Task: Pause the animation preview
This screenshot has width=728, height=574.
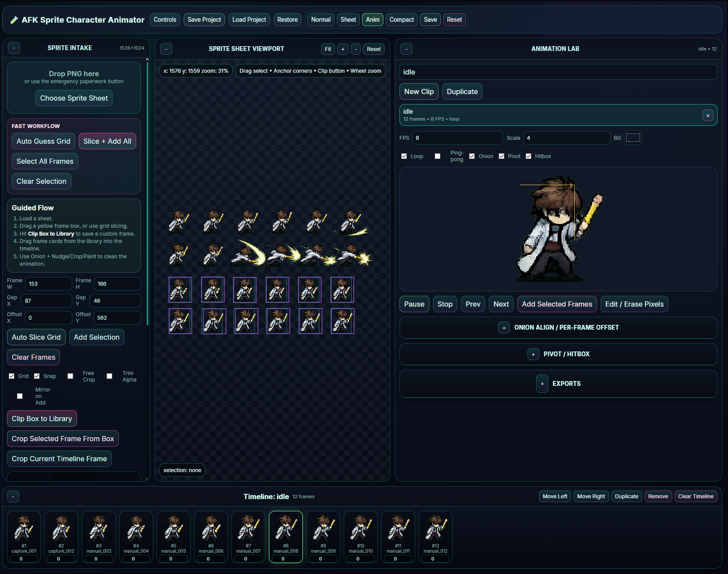Action: point(414,304)
